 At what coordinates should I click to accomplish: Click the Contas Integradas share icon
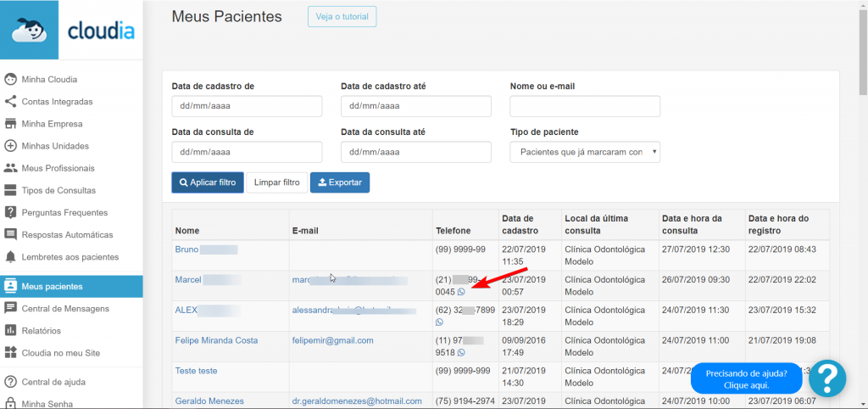tap(10, 102)
